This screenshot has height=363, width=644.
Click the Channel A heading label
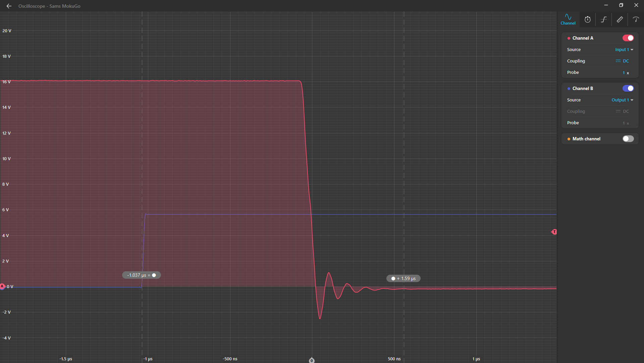pos(583,38)
